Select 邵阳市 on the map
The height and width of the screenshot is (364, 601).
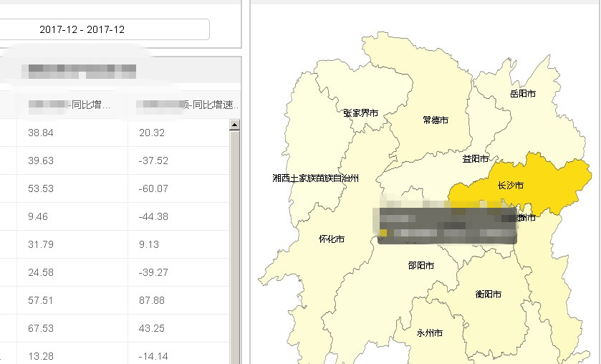pos(421,265)
